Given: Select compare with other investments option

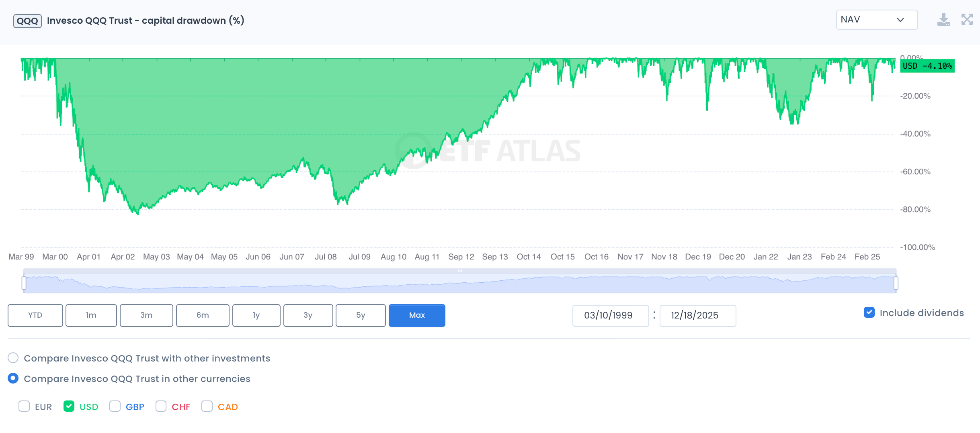Looking at the screenshot, I should click(13, 358).
